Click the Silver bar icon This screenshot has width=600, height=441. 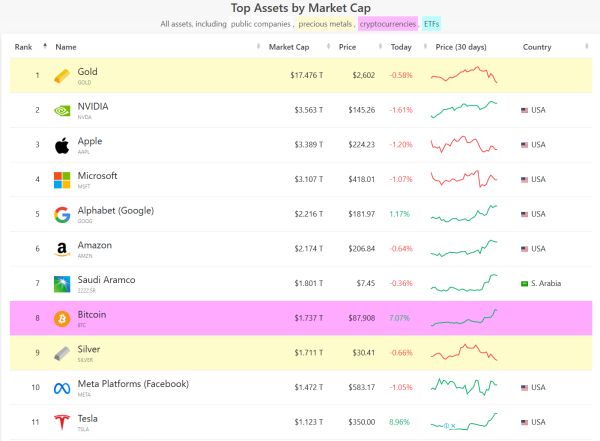click(x=62, y=353)
